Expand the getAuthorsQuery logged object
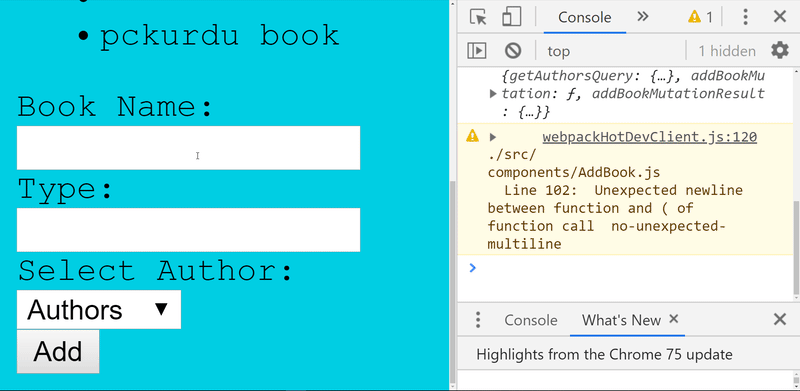 (493, 93)
